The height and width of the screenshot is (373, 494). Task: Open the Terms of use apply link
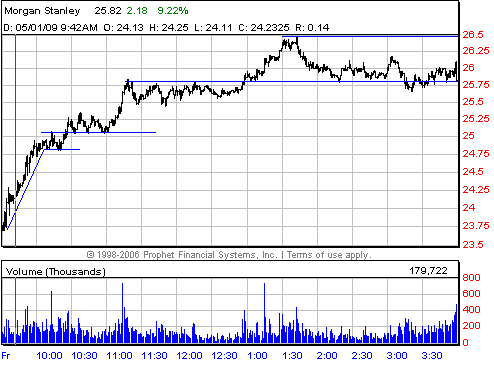(329, 255)
